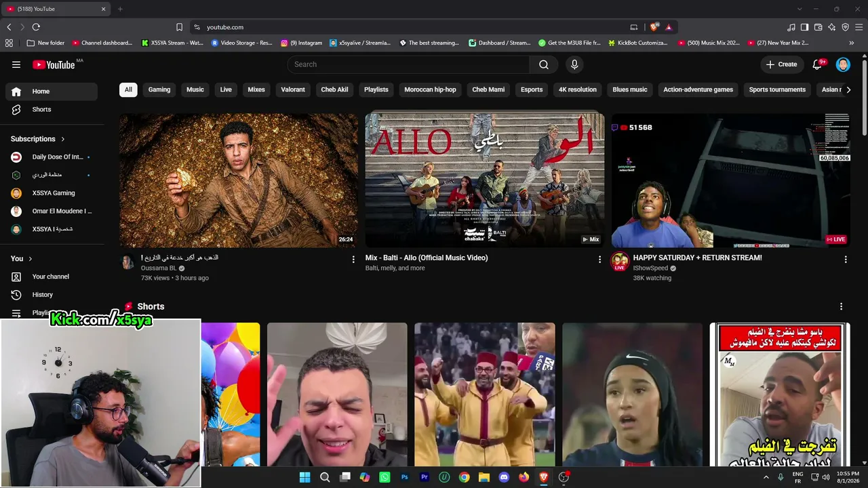Viewport: 868px width, 488px height.
Task: Open Windows Start menu
Action: click(305, 477)
